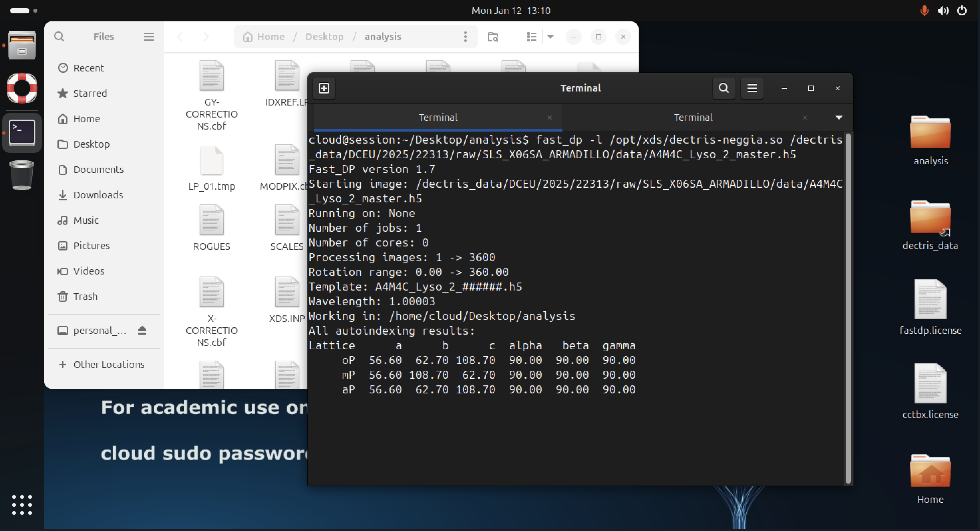The width and height of the screenshot is (980, 531).
Task: Toggle list view in Files
Action: point(531,37)
